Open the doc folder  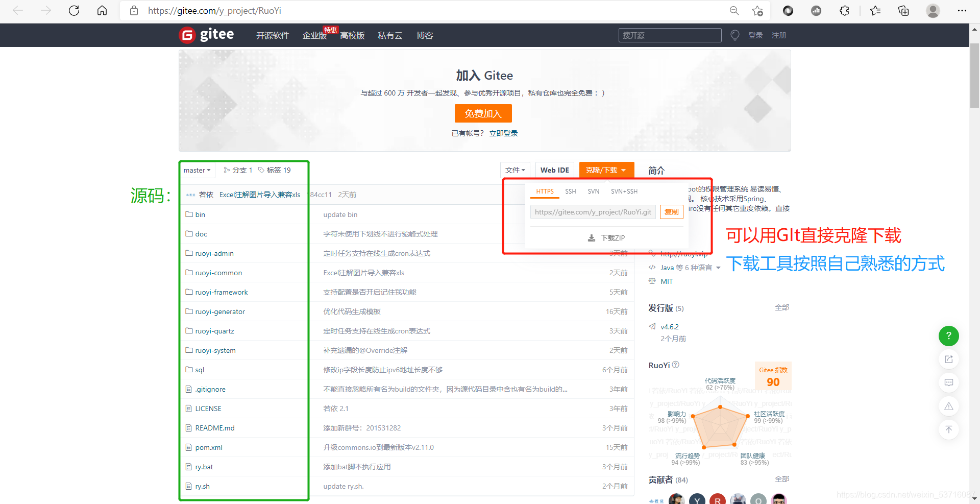click(x=201, y=234)
